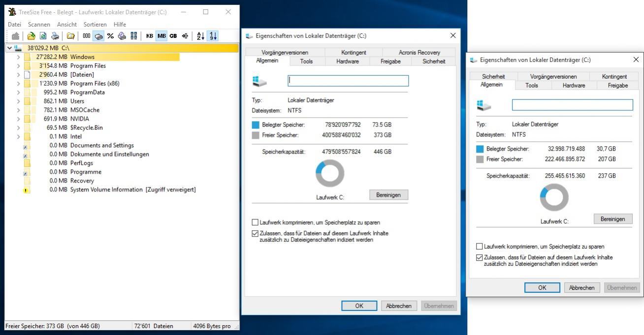Click Abbrechen in the 237 GB properties window
The width and height of the screenshot is (644, 335).
(x=582, y=288)
